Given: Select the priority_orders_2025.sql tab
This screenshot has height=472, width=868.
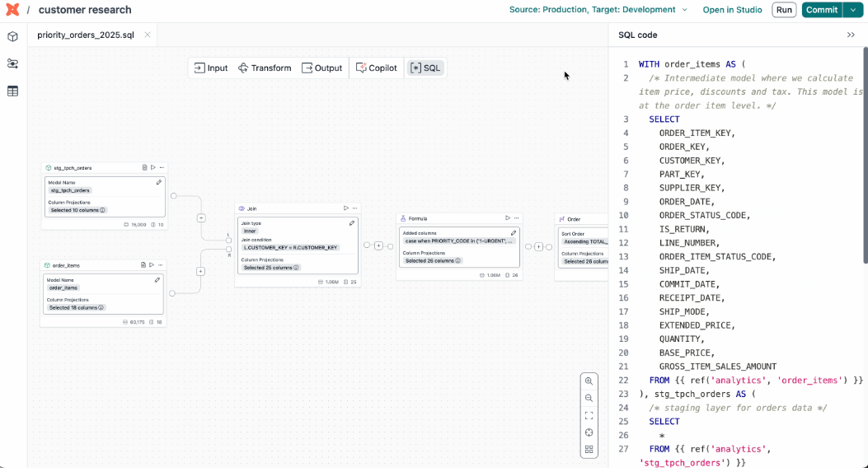Looking at the screenshot, I should tap(86, 35).
